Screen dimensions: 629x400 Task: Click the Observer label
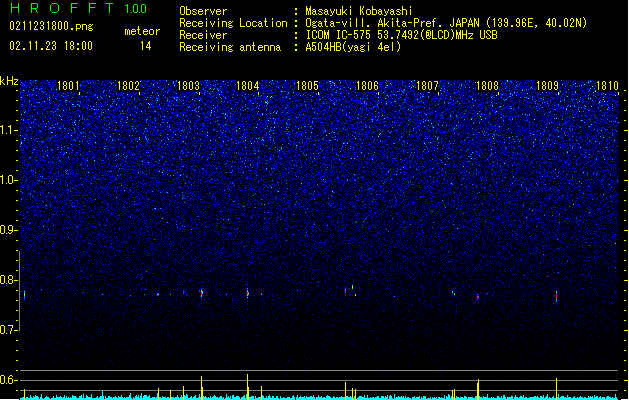coord(203,11)
